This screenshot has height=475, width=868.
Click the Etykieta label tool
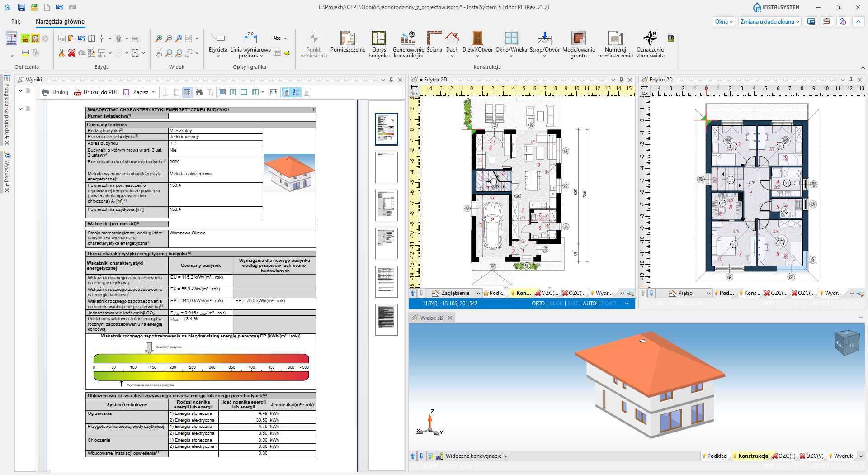pyautogui.click(x=218, y=45)
